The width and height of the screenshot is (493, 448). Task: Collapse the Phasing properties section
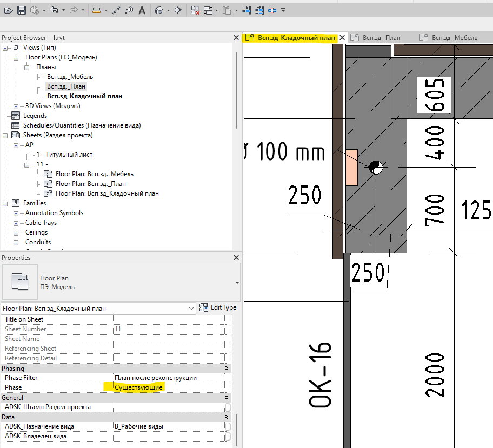(226, 368)
